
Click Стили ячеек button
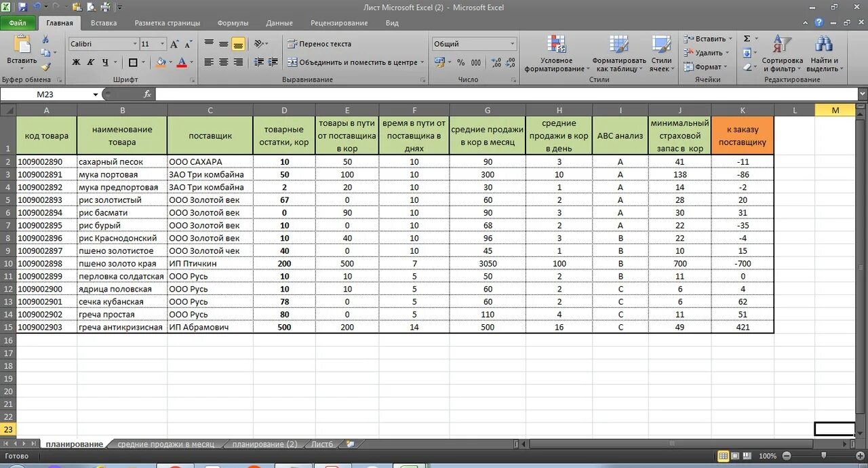661,54
